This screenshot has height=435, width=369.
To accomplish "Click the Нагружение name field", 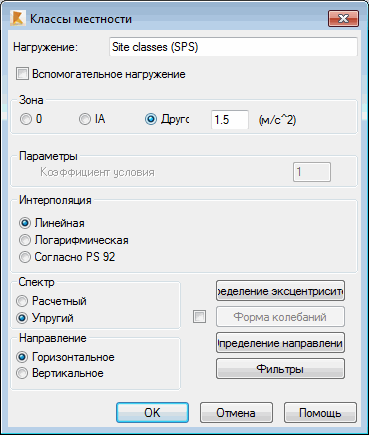I will (x=233, y=47).
